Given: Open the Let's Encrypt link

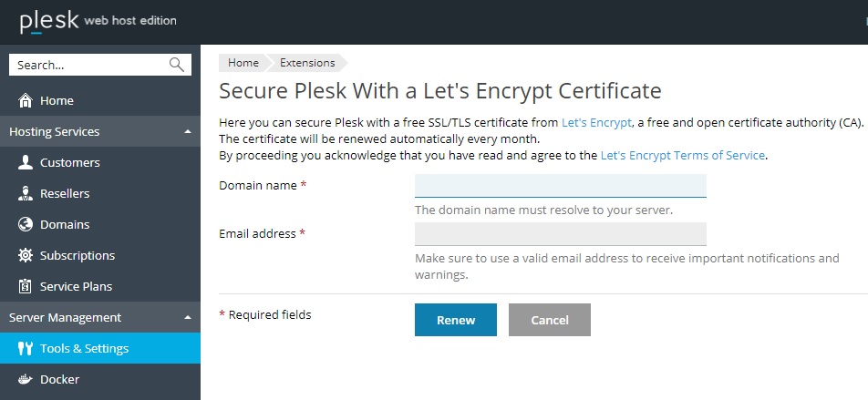Looking at the screenshot, I should [596, 123].
